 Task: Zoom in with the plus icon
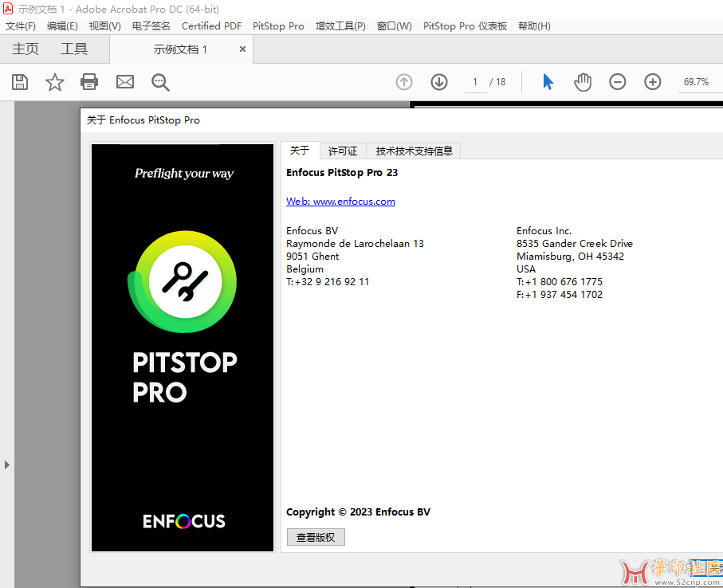pos(652,82)
